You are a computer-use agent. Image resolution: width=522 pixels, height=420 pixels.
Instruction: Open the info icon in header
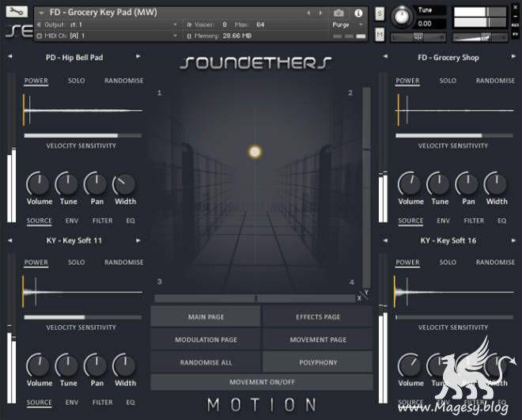point(358,13)
